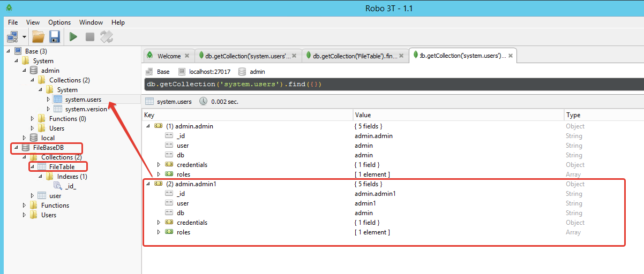644x274 pixels.
Task: Select the system.version collection
Action: click(86, 109)
